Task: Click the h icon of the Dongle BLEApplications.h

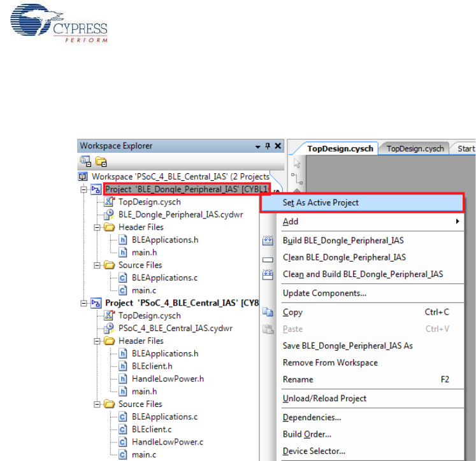Action: pos(122,240)
